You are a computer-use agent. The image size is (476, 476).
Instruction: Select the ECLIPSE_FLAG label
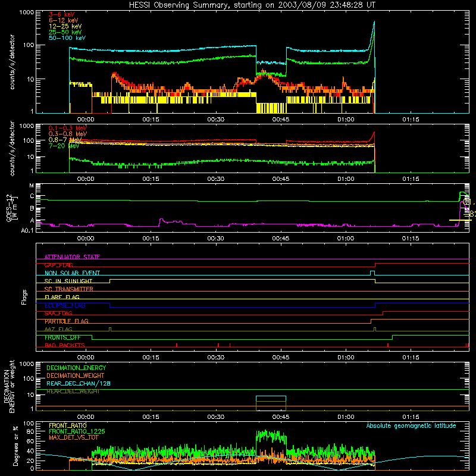click(x=65, y=305)
